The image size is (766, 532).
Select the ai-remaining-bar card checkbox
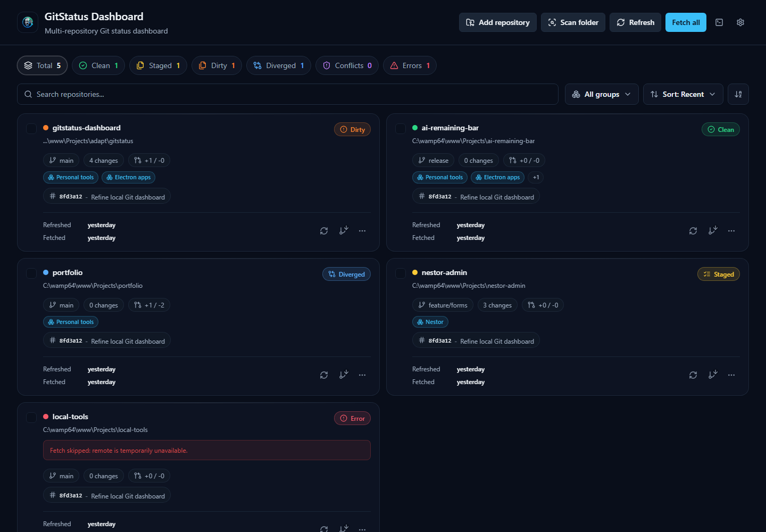point(401,129)
